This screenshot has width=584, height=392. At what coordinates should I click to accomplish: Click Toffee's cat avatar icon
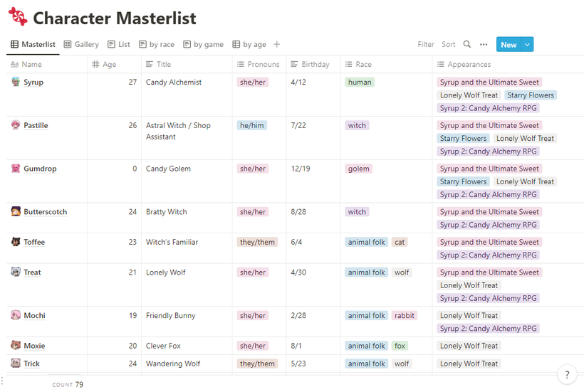(x=15, y=242)
